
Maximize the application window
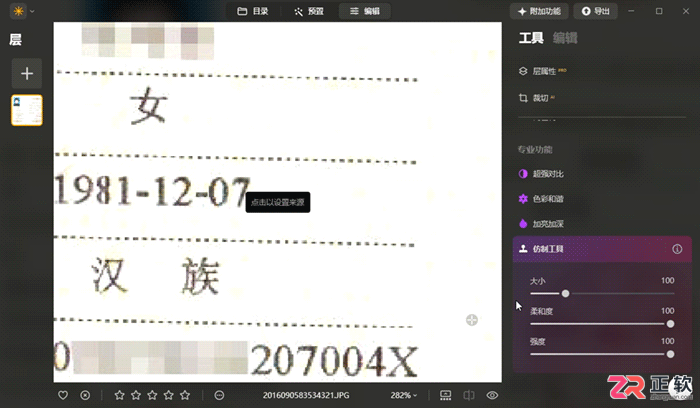[x=659, y=11]
